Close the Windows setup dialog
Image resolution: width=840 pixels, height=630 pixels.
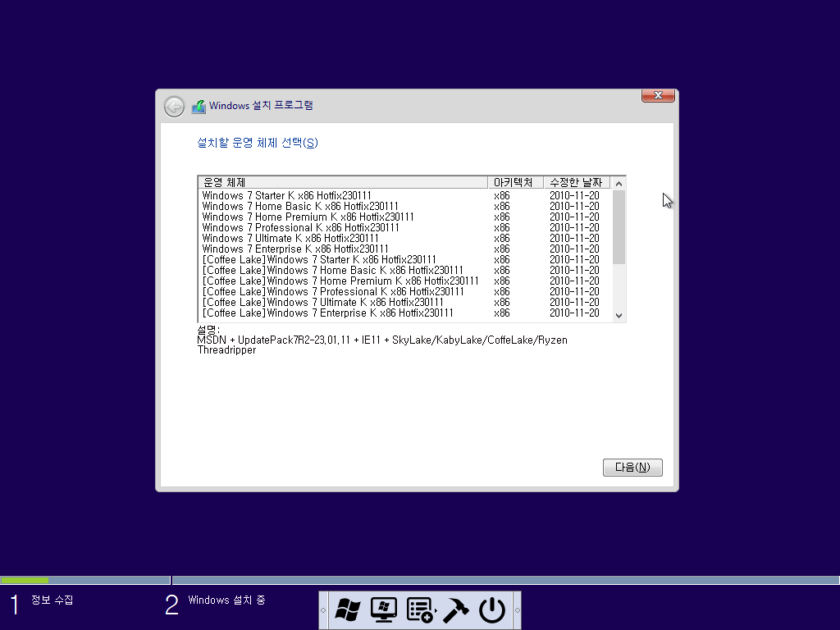(x=658, y=95)
